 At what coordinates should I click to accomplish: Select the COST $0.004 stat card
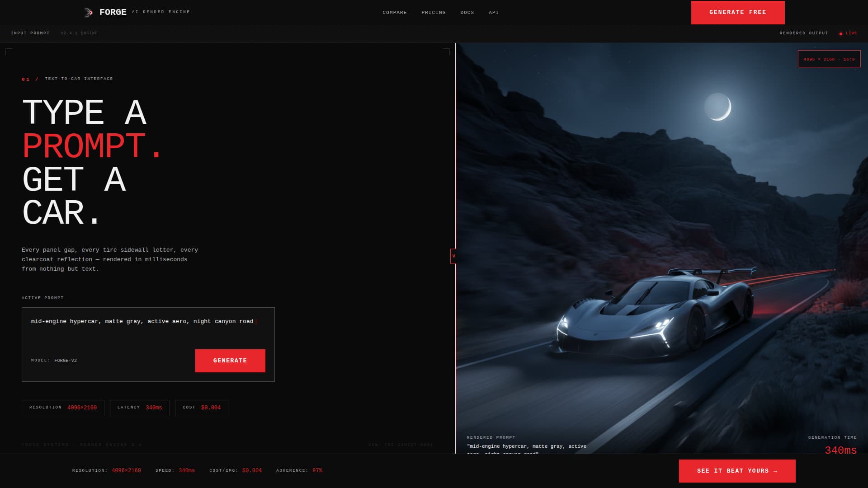tap(201, 408)
